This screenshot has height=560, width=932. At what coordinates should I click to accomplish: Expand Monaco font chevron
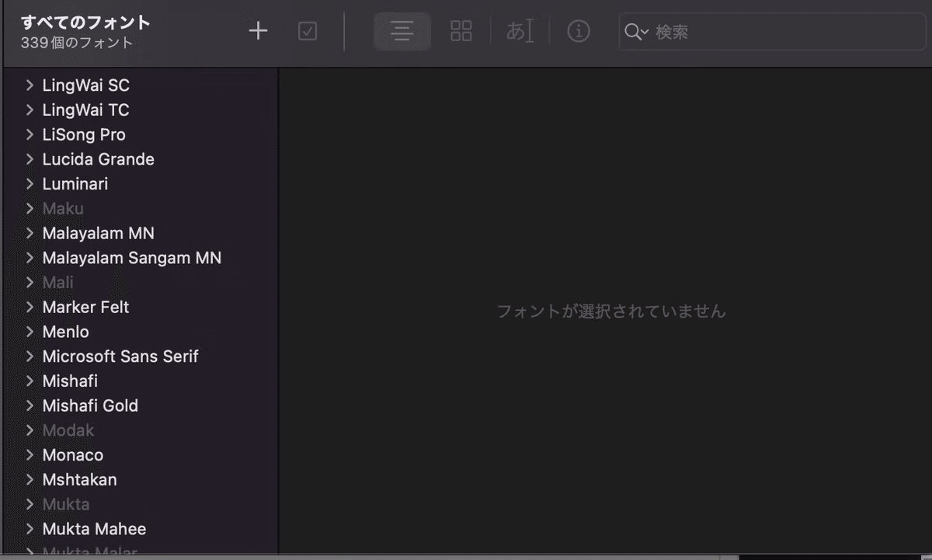30,455
